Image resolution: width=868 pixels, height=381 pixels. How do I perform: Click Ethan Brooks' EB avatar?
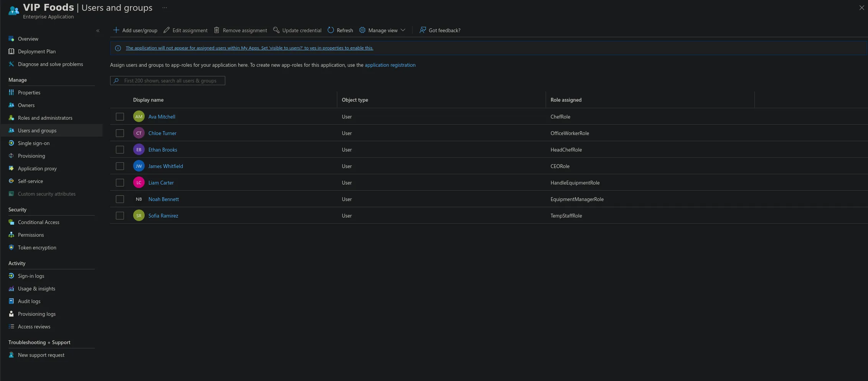(x=139, y=150)
